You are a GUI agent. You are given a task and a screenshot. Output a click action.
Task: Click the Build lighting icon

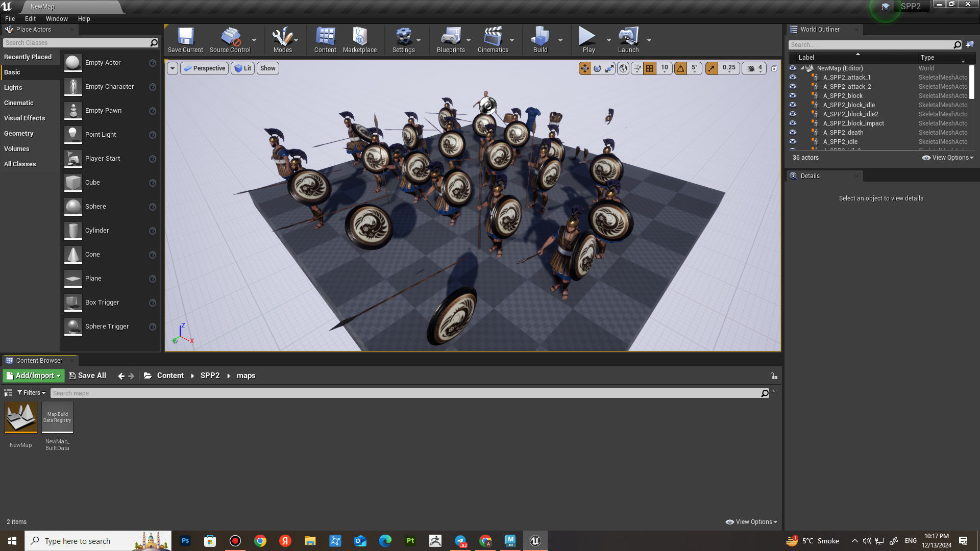coord(540,40)
